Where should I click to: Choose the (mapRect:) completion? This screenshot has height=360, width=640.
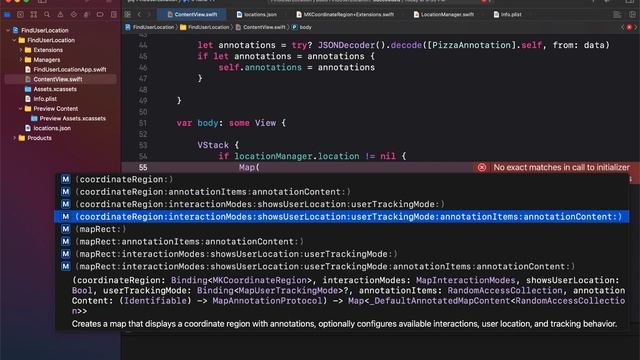342,229
